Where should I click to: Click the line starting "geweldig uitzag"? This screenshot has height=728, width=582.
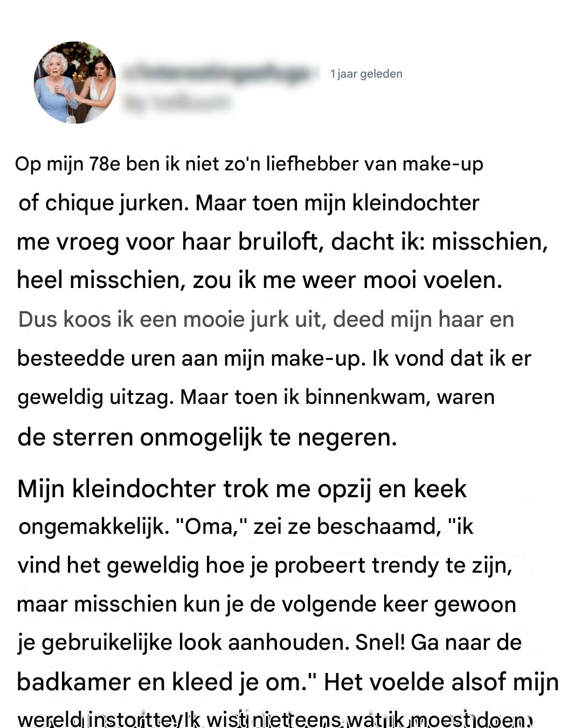pyautogui.click(x=256, y=397)
